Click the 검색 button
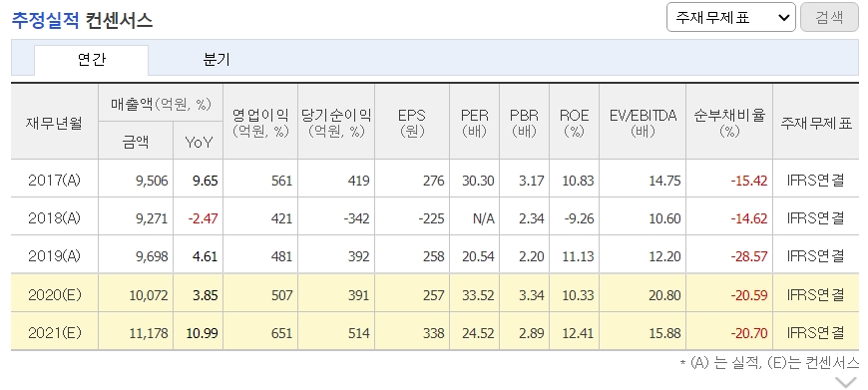Image resolution: width=868 pixels, height=390 pixels. [x=829, y=17]
